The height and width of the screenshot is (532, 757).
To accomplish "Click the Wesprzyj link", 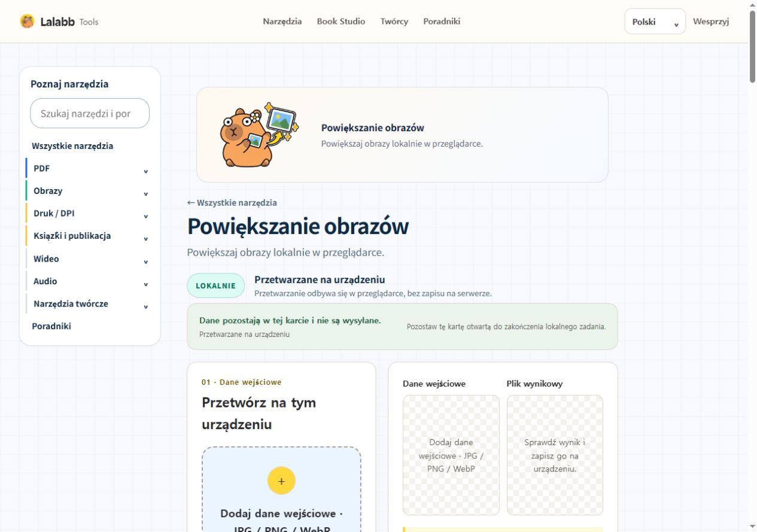I will pyautogui.click(x=711, y=22).
